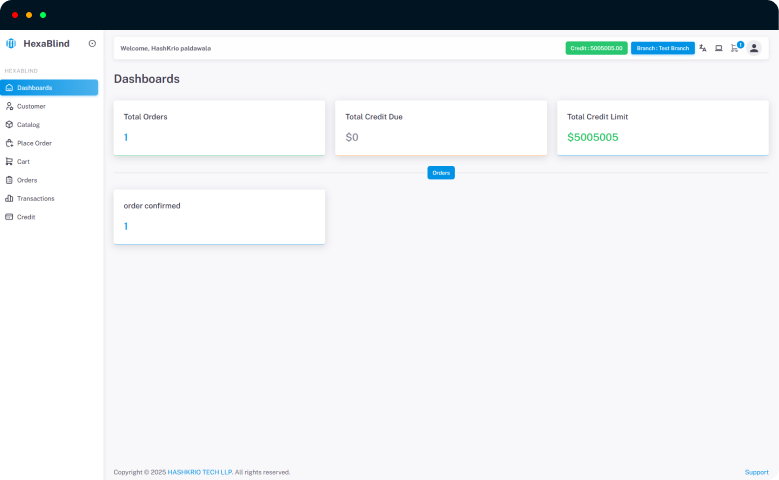Open the user profile avatar

(x=754, y=48)
